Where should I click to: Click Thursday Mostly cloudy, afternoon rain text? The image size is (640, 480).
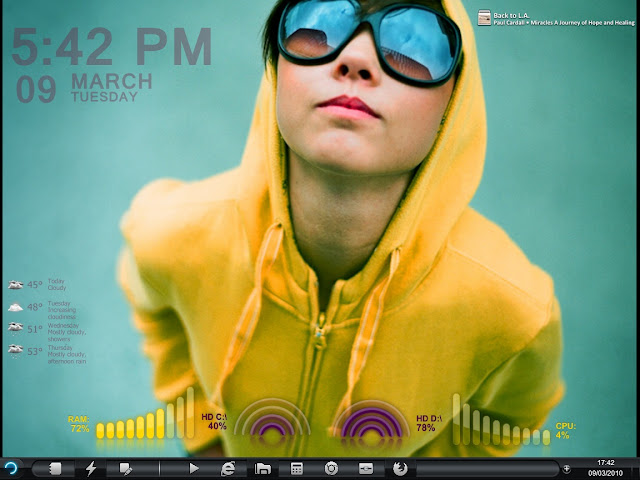pyautogui.click(x=67, y=354)
